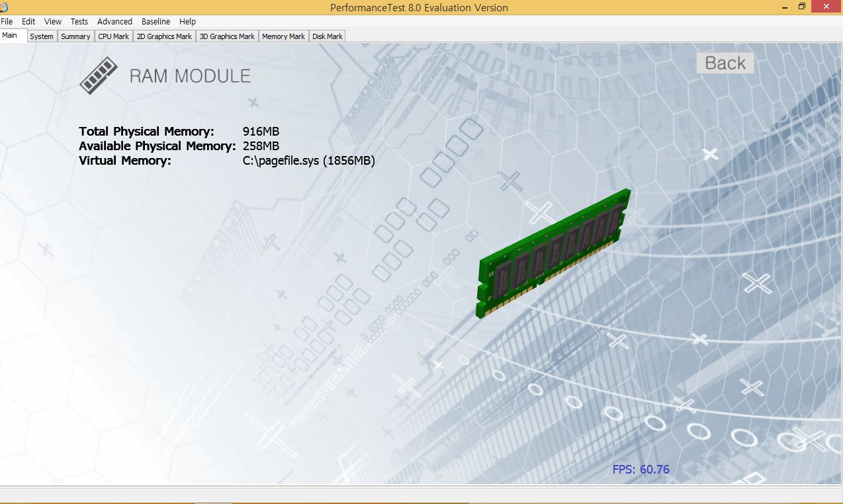This screenshot has width=843, height=504.
Task: Click the Virtual Memory label
Action: click(125, 160)
